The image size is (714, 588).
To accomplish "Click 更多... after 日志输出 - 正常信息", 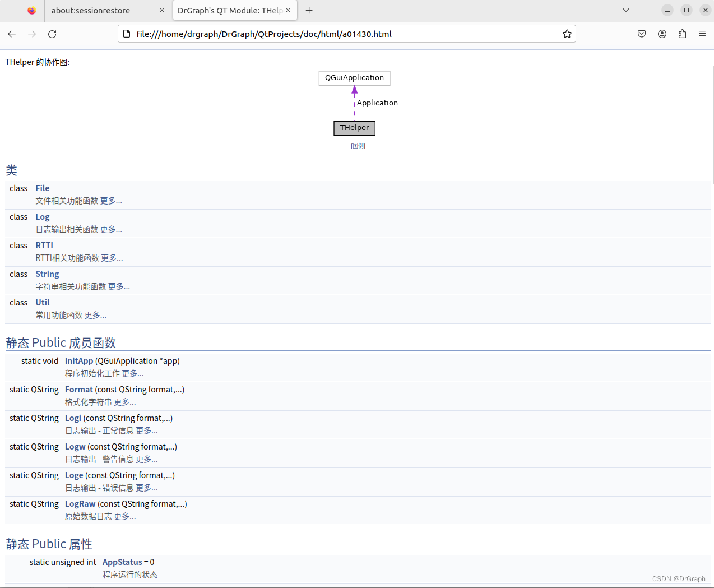I will [147, 430].
